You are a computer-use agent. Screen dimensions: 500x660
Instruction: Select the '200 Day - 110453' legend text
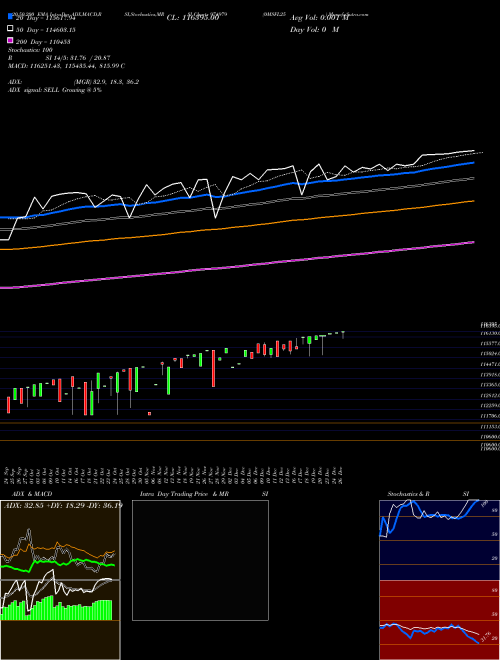(43, 42)
